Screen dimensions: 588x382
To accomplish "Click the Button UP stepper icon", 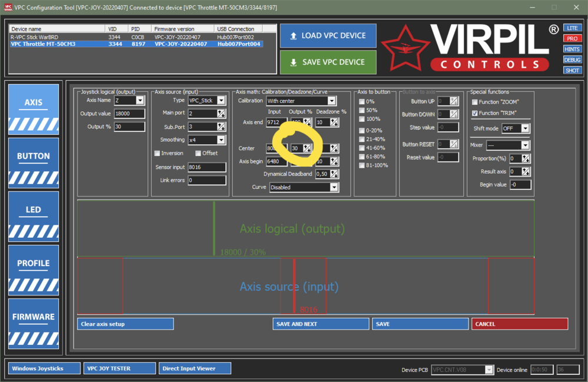I will 454,101.
